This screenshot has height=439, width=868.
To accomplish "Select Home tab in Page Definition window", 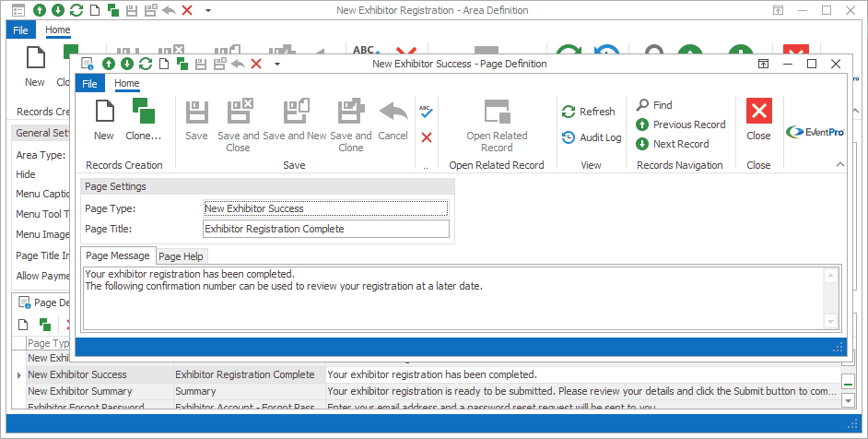I will pos(127,83).
